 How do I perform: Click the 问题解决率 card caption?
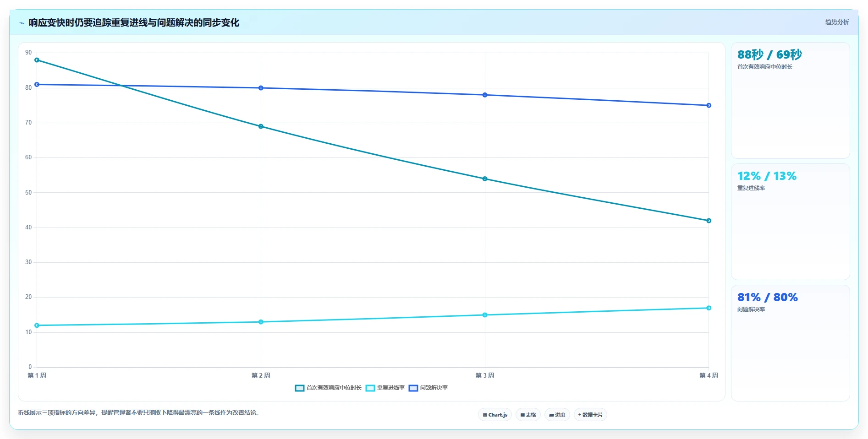(x=751, y=309)
